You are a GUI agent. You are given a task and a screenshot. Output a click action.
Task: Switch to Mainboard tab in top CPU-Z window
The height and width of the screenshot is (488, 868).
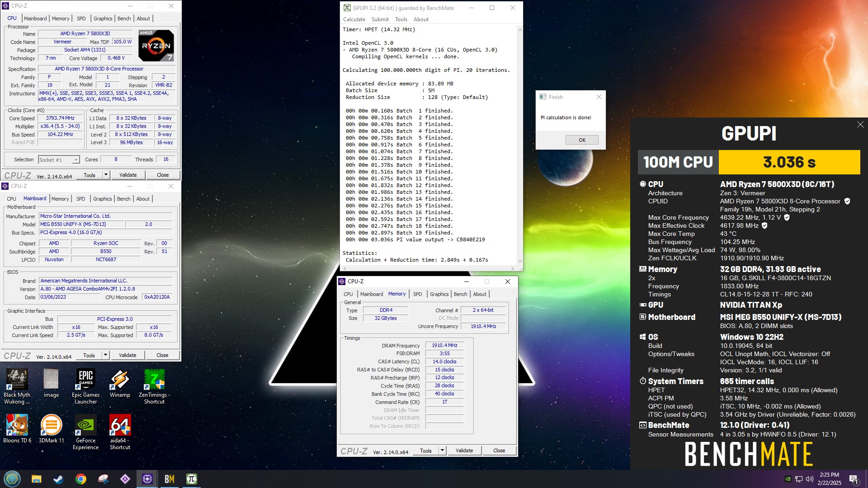tap(35, 19)
